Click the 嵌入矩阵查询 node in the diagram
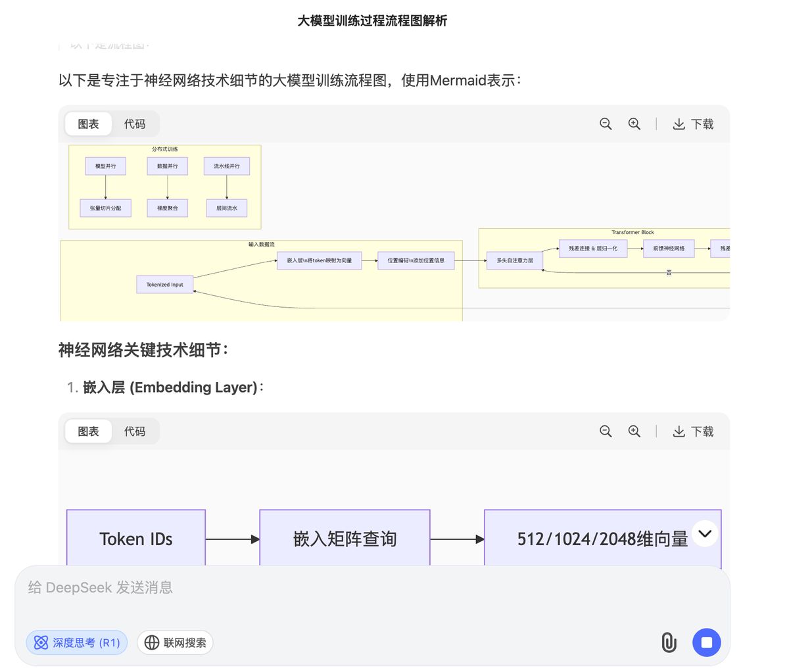The height and width of the screenshot is (672, 789). pyautogui.click(x=345, y=538)
